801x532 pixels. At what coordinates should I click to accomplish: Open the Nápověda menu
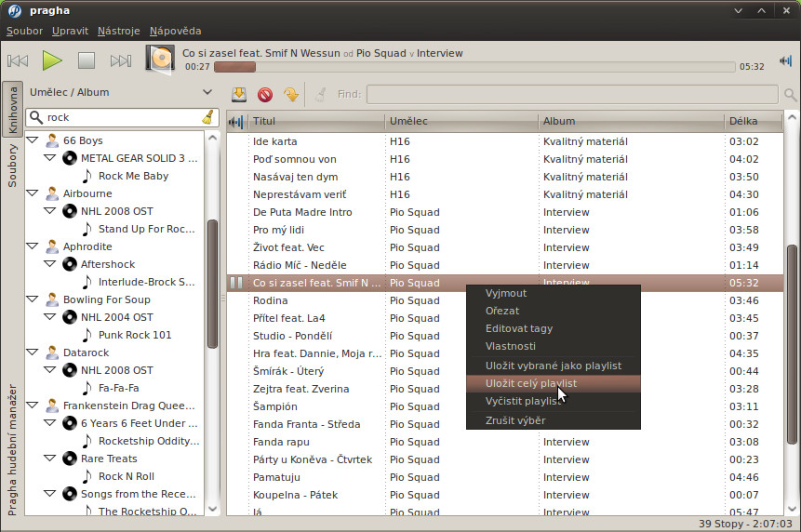pyautogui.click(x=175, y=31)
